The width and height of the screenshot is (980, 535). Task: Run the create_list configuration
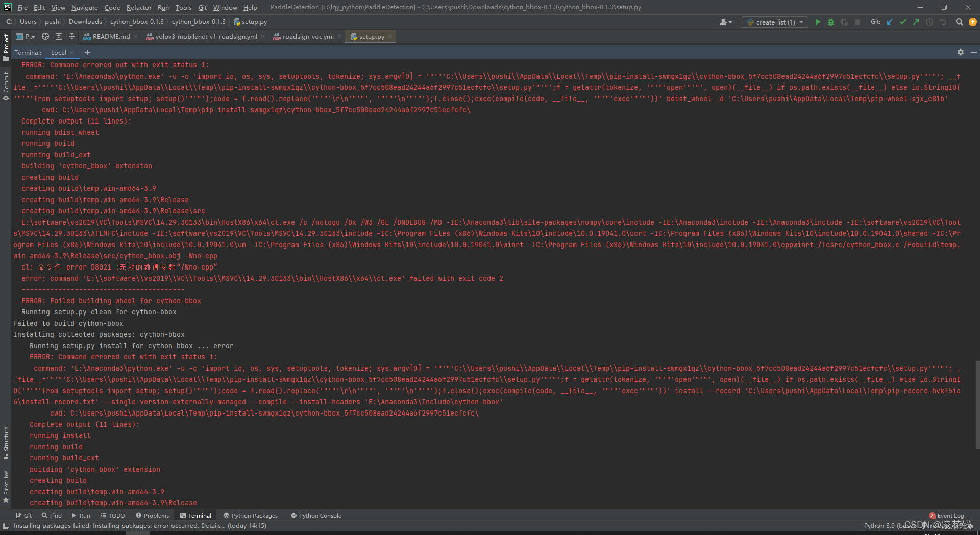click(818, 22)
